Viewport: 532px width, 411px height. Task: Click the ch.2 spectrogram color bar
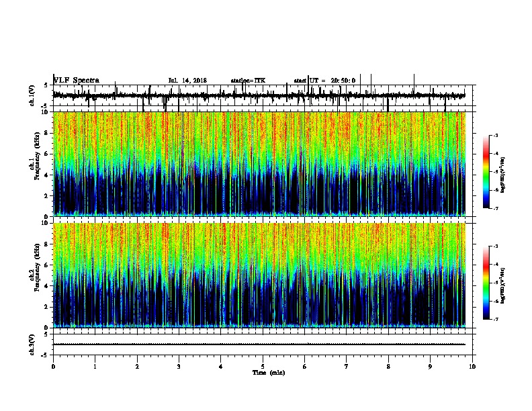[x=486, y=283]
